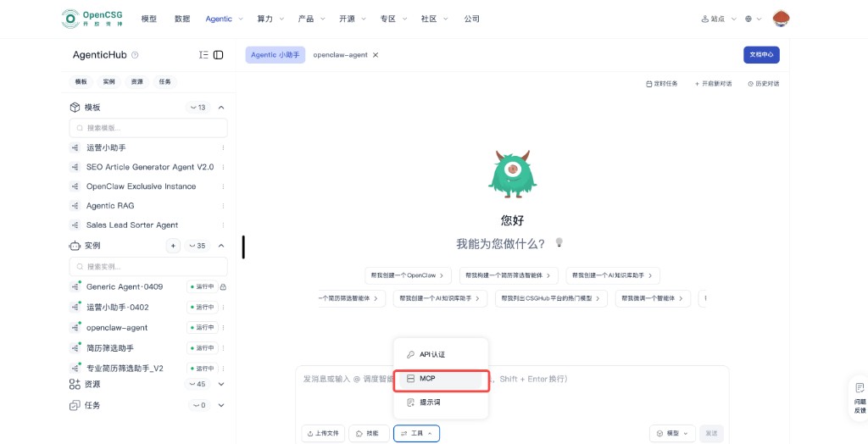Click the 上传文件 upload button
This screenshot has width=868, height=444.
[x=323, y=433]
